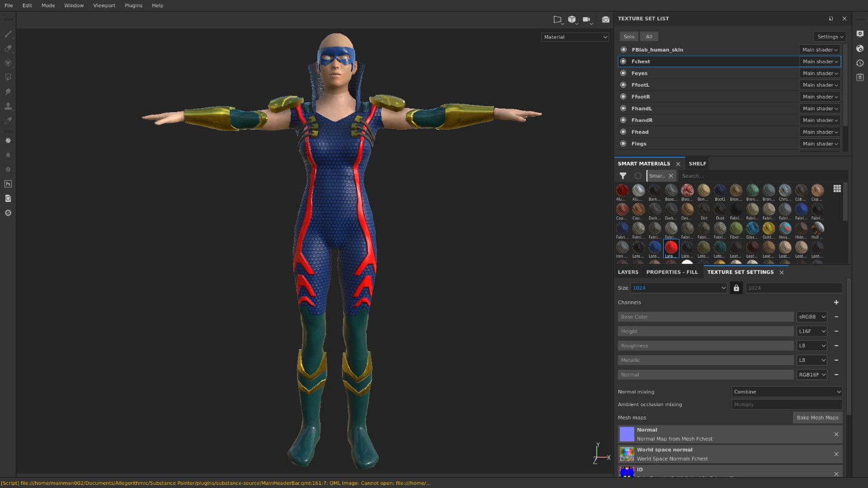Select the Smudge tool
Viewport: 868px width, 488px height.
pos(8,92)
